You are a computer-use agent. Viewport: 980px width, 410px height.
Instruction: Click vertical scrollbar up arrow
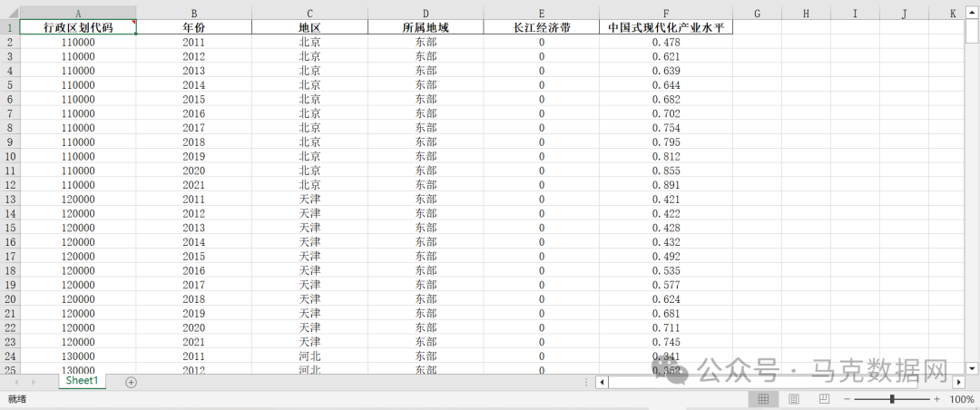(972, 13)
